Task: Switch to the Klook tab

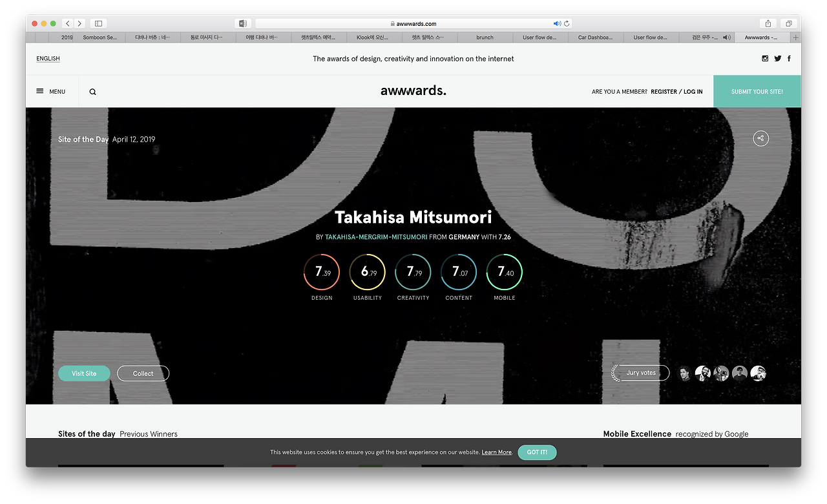Action: tap(374, 37)
